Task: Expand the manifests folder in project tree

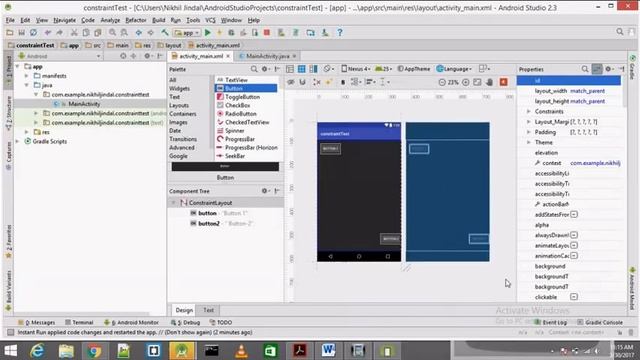Action: click(27, 76)
